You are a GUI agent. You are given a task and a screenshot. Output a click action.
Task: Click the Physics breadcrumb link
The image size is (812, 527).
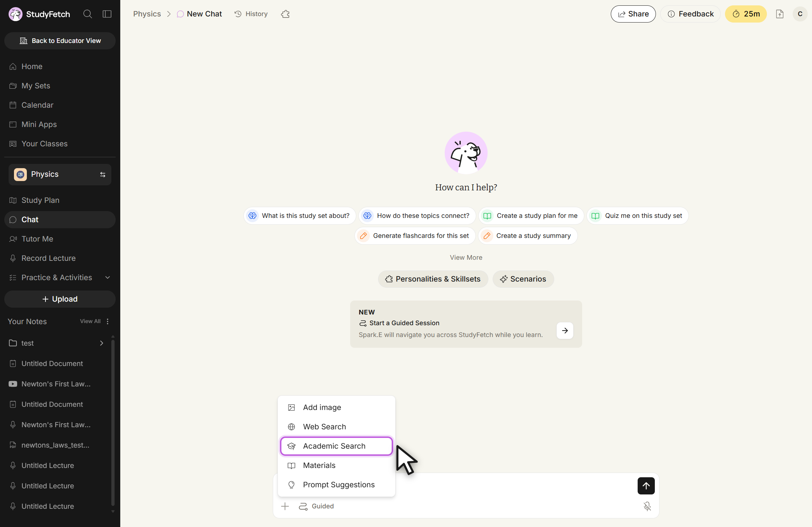147,14
